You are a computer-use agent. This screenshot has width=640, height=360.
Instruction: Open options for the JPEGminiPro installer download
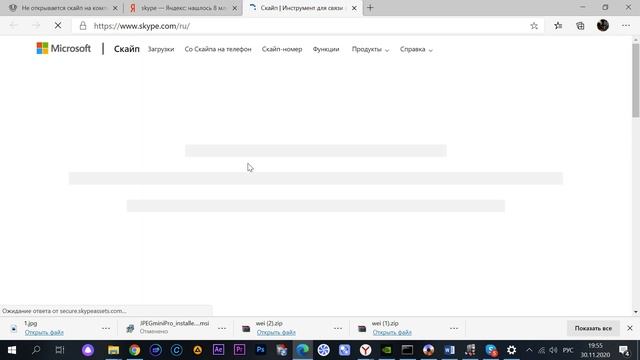pos(222,328)
